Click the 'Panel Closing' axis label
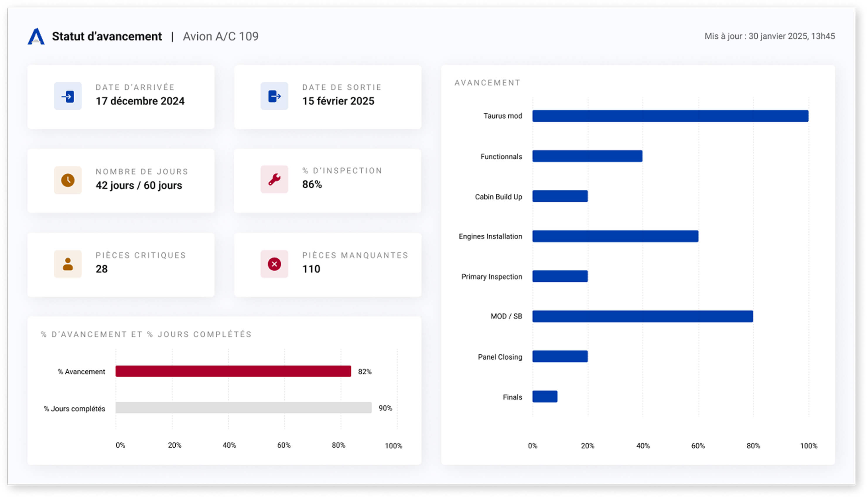This screenshot has width=868, height=498. (500, 357)
